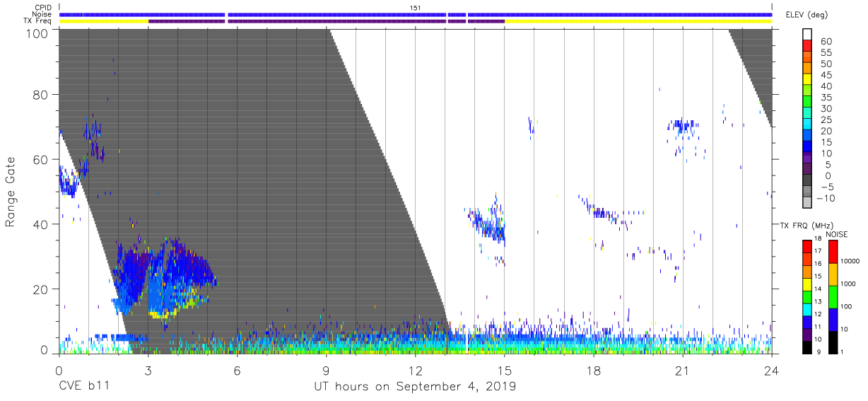The height and width of the screenshot is (401, 868).
Task: Click the x-axis tick label '15'
Action: (x=504, y=371)
